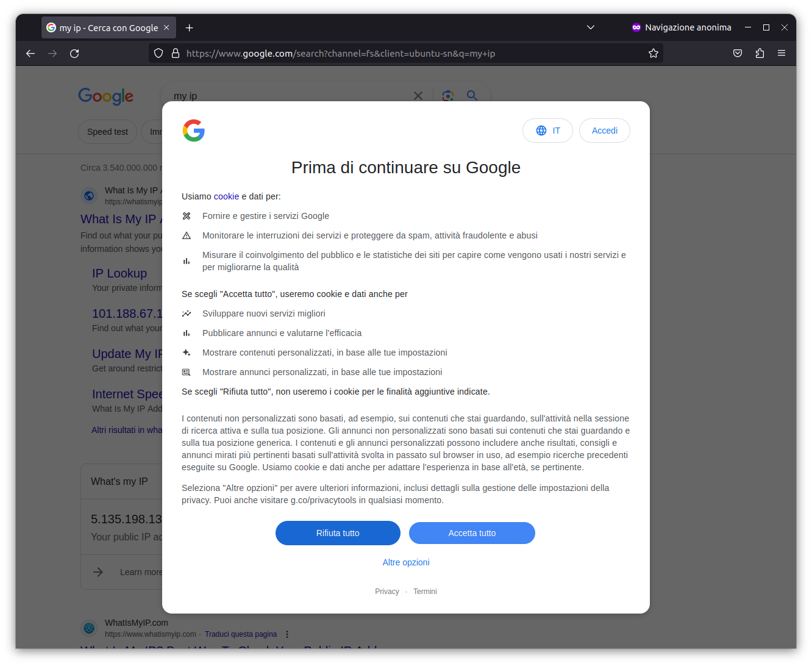Open the cookie link in the dialog
The height and width of the screenshot is (666, 812).
[226, 196]
